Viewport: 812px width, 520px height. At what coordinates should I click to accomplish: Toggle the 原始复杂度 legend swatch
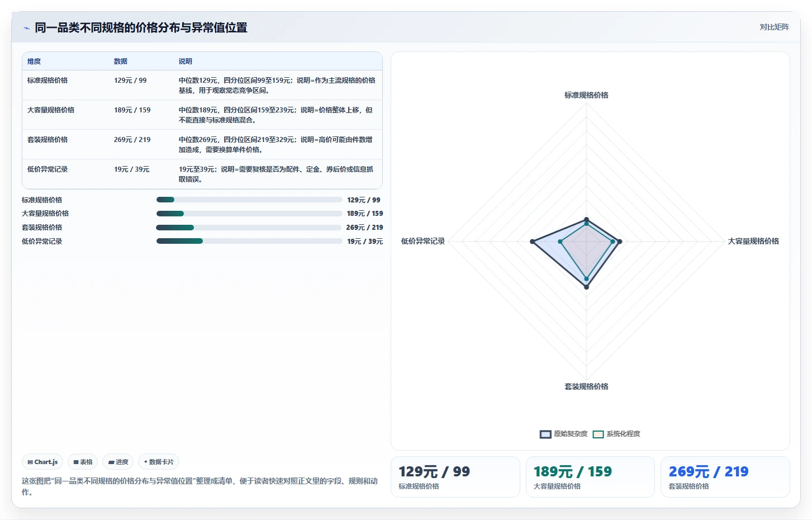click(x=545, y=434)
